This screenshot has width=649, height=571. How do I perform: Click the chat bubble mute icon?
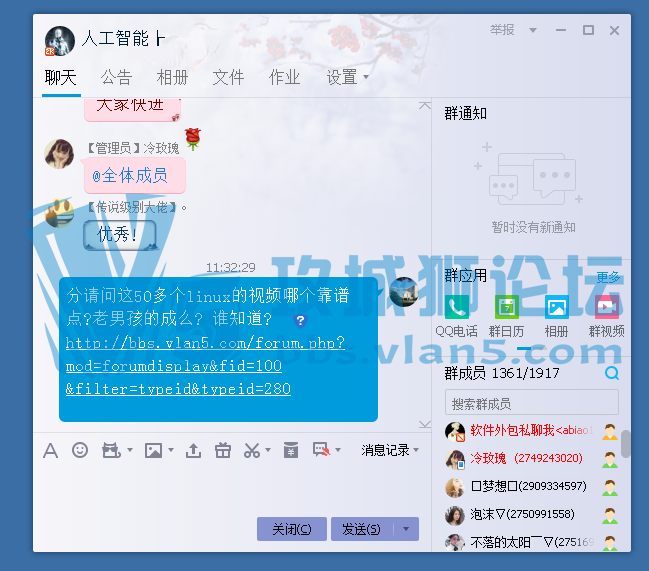(x=321, y=450)
